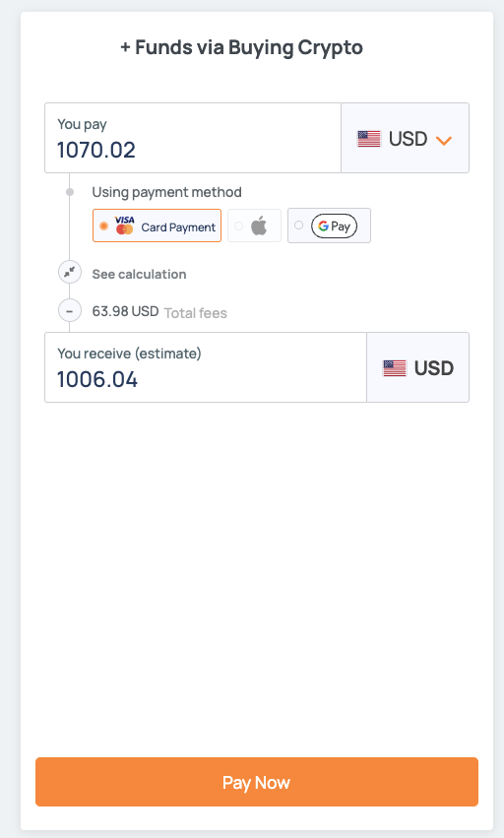The height and width of the screenshot is (838, 504).
Task: Click the USD receive currency box
Action: (x=418, y=367)
